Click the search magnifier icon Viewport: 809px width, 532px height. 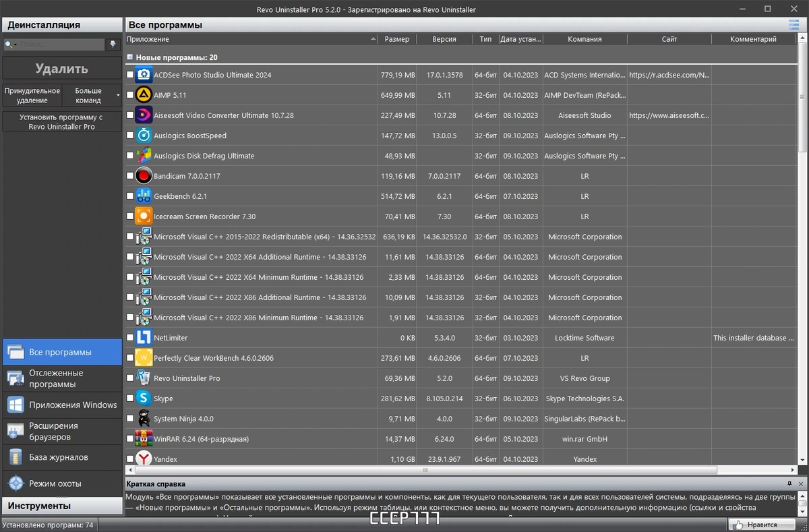pyautogui.click(x=8, y=45)
